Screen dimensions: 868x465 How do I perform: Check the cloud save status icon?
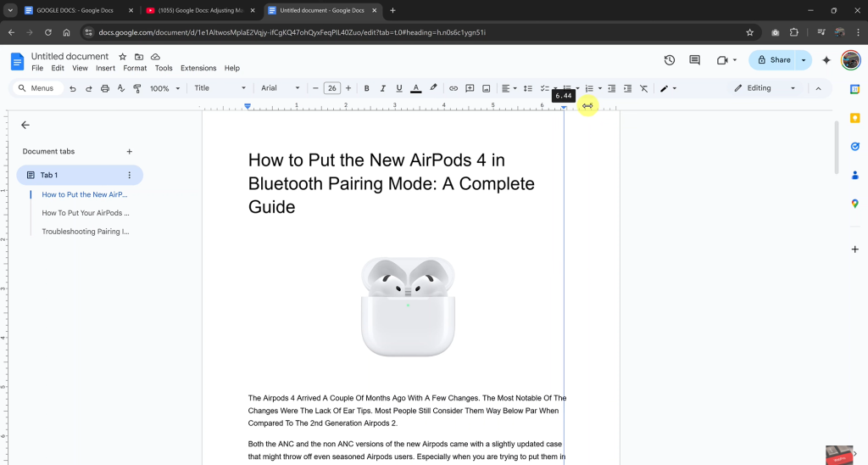click(156, 57)
